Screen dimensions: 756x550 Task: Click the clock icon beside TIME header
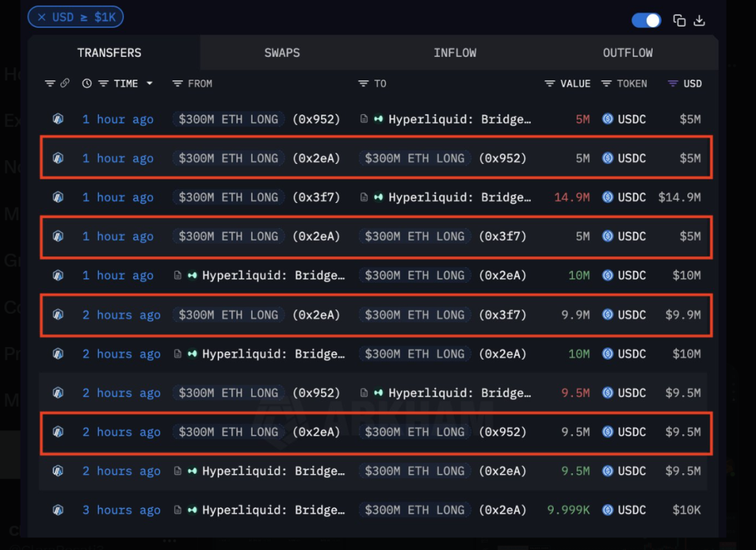pyautogui.click(x=87, y=83)
